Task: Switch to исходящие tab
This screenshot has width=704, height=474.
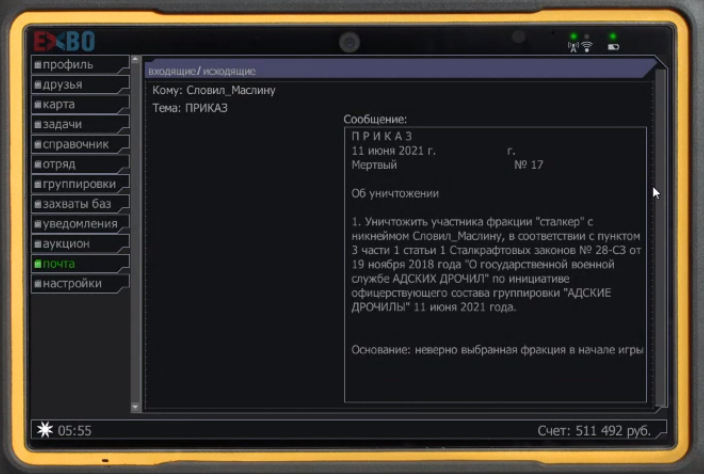Action: pyautogui.click(x=229, y=71)
